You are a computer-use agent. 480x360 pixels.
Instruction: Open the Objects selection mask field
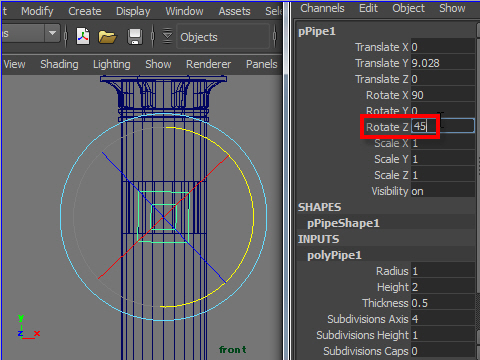(223, 37)
